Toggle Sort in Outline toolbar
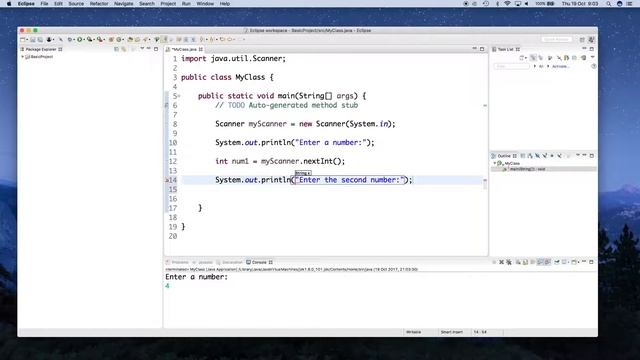The height and width of the screenshot is (360, 640). (x=531, y=156)
